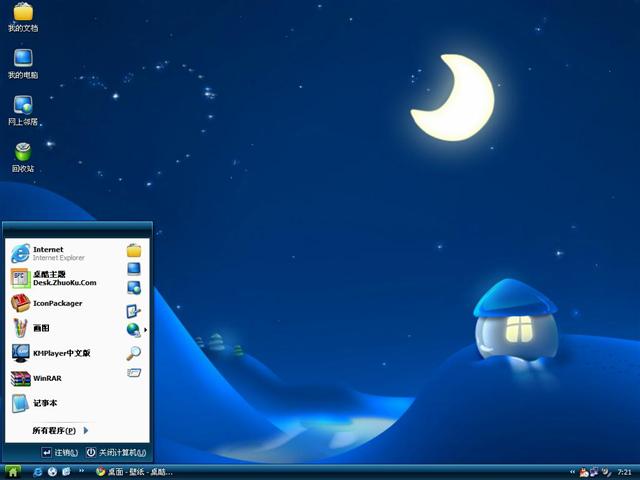Click the white globe quick launch icon
Screen dimensions: 640x480
click(52, 472)
